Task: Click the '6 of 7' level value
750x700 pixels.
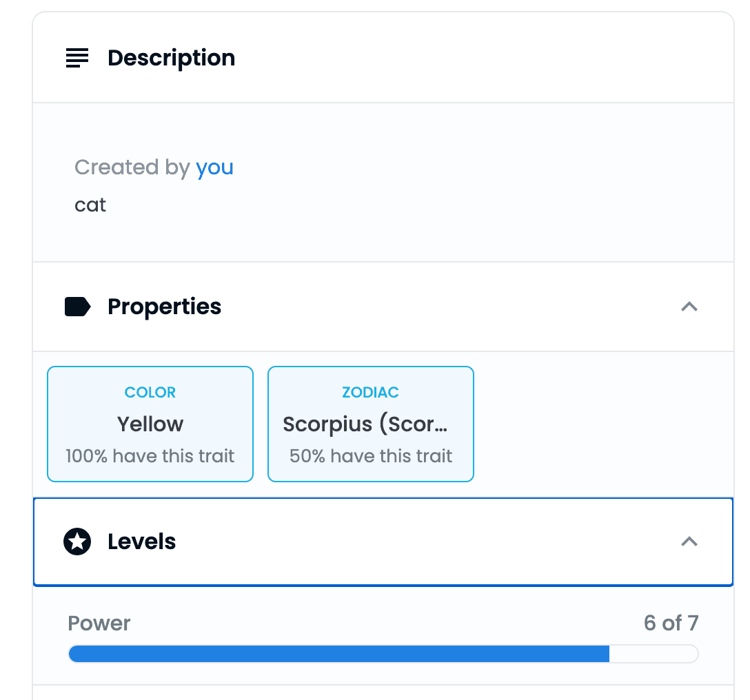Action: tap(671, 623)
